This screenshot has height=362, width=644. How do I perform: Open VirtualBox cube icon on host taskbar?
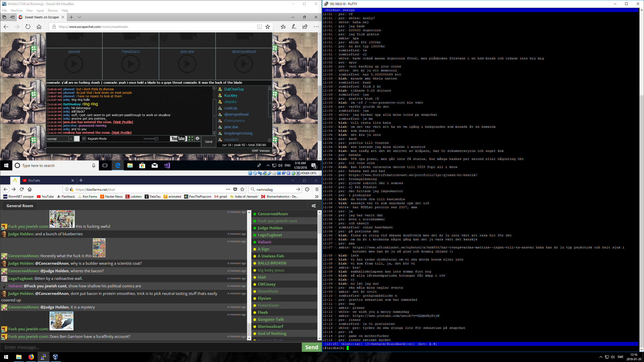pyautogui.click(x=55, y=357)
